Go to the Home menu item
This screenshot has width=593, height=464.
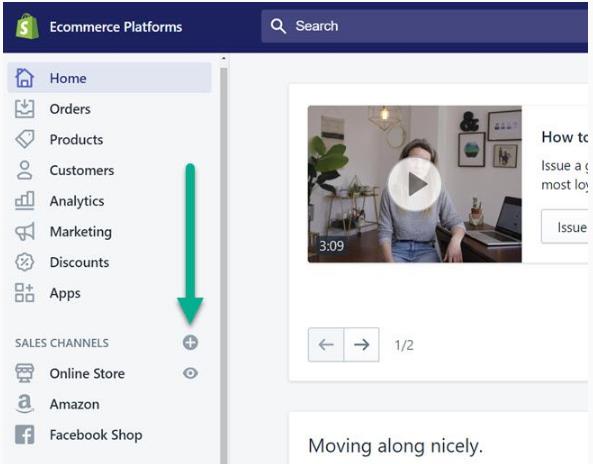click(110, 78)
